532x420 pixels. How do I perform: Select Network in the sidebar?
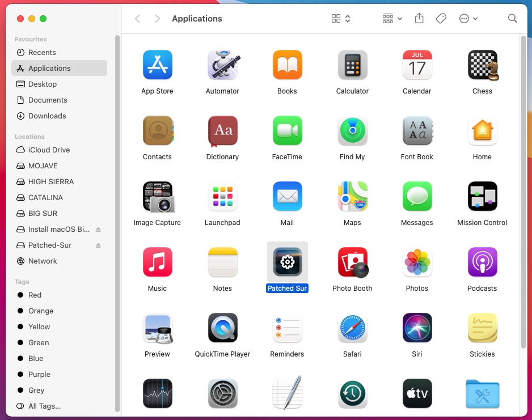pos(60,261)
